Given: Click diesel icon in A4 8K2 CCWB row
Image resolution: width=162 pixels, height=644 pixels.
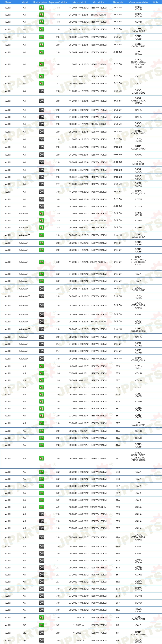Looking at the screenshot, I should click(41, 199).
